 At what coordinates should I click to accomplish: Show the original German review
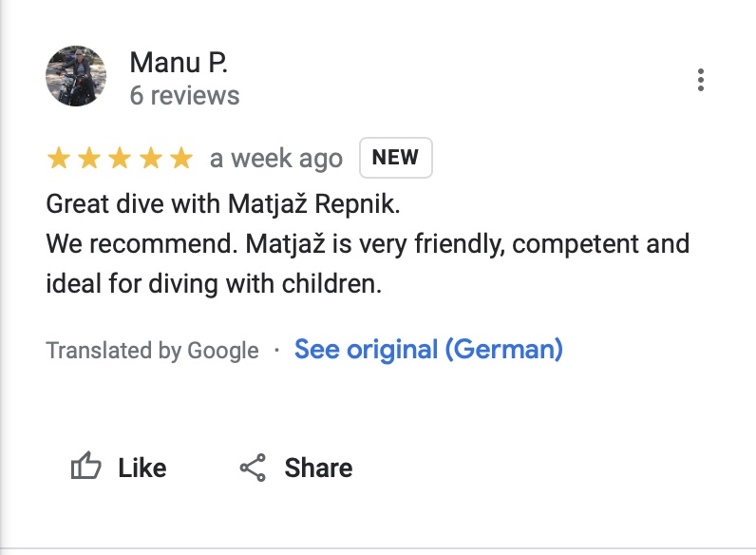[x=428, y=350]
